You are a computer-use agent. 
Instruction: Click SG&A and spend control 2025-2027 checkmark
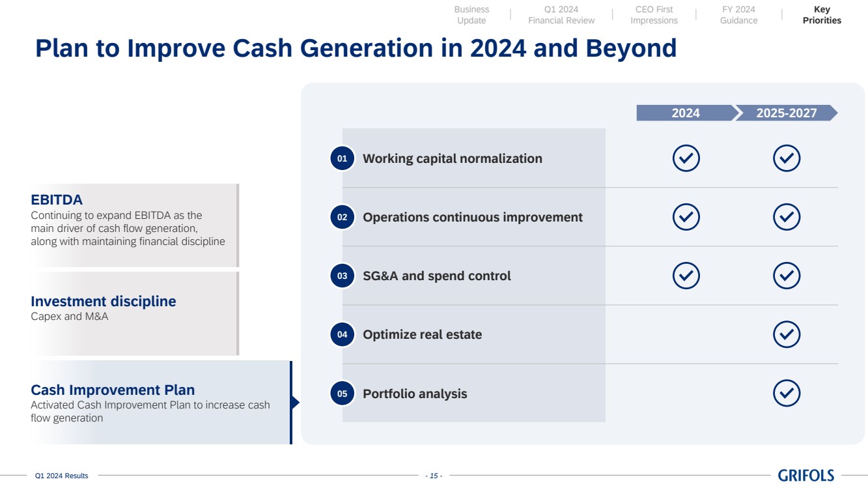click(x=787, y=276)
